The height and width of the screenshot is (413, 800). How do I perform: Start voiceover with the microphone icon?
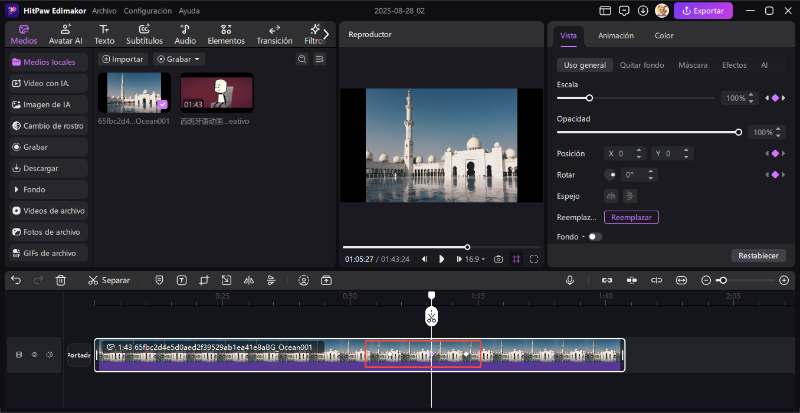tap(570, 280)
